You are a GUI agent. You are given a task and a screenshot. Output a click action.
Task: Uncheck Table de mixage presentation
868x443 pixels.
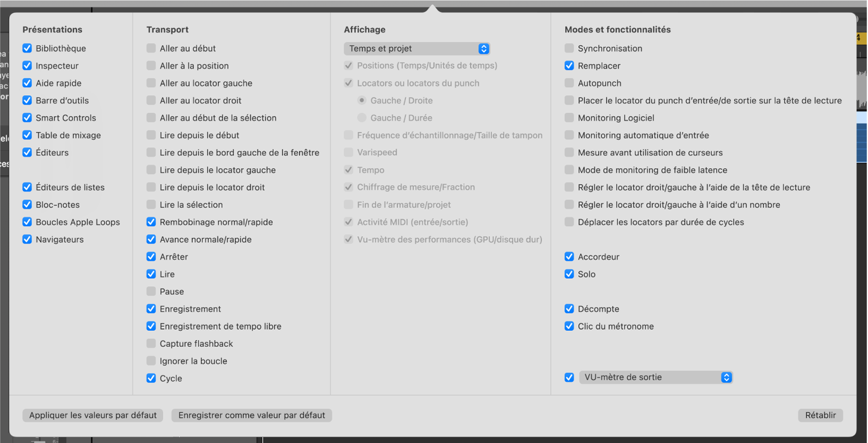point(27,135)
